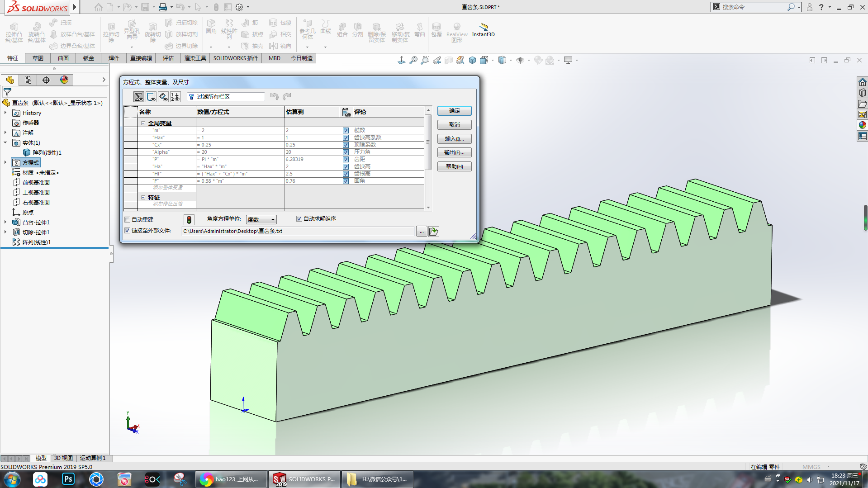
Task: Click the 输出(E)... button
Action: pos(455,152)
